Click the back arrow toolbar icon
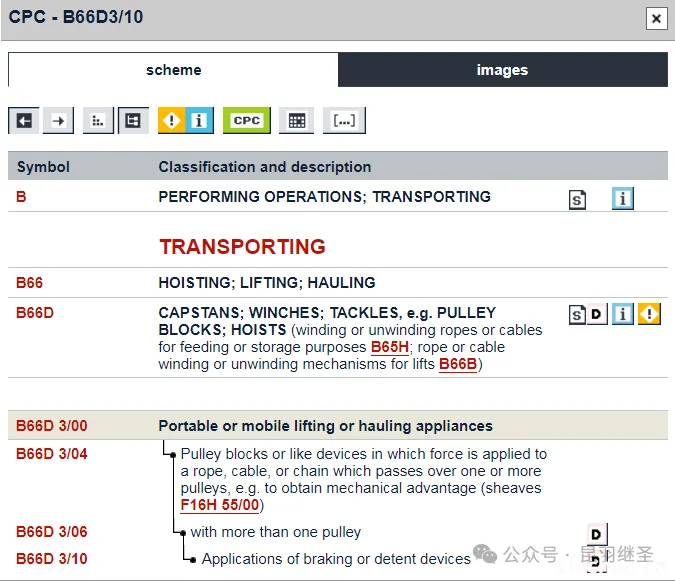This screenshot has width=675, height=581. [24, 120]
